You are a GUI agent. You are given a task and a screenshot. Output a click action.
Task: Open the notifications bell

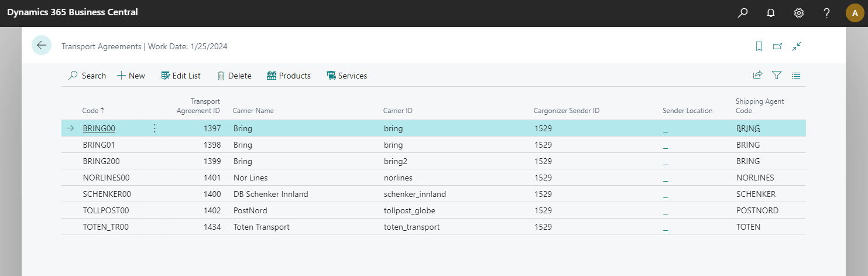(x=771, y=12)
